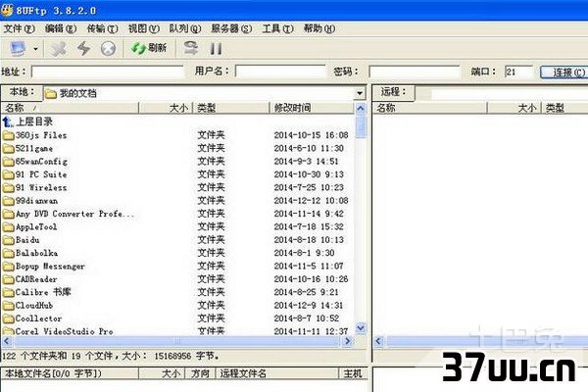Select the AppleTool folder icon
Image resolution: width=588 pixels, height=392 pixels.
[x=8, y=227]
